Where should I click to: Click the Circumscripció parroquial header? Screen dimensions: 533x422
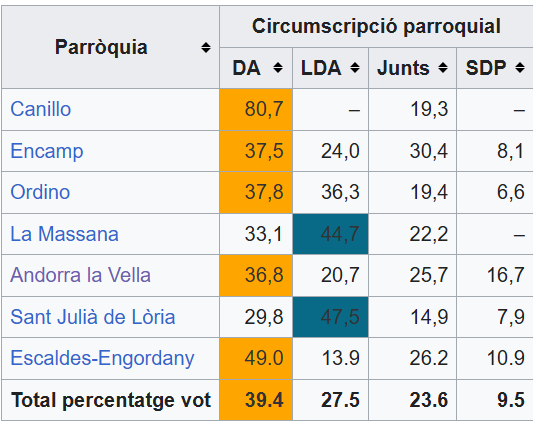click(376, 27)
